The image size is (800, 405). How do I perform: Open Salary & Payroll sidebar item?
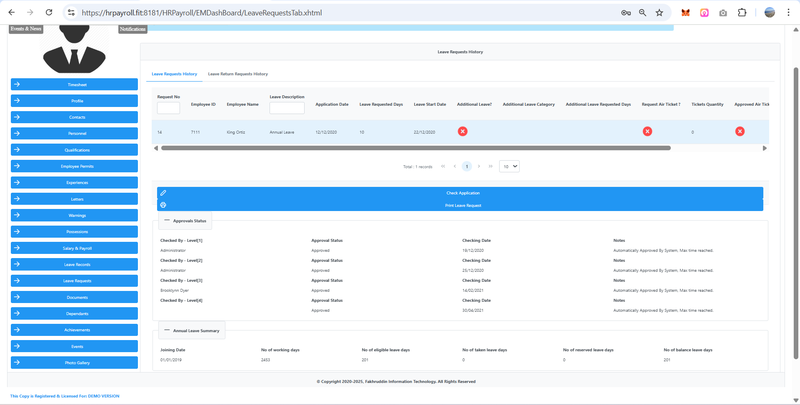(x=74, y=248)
